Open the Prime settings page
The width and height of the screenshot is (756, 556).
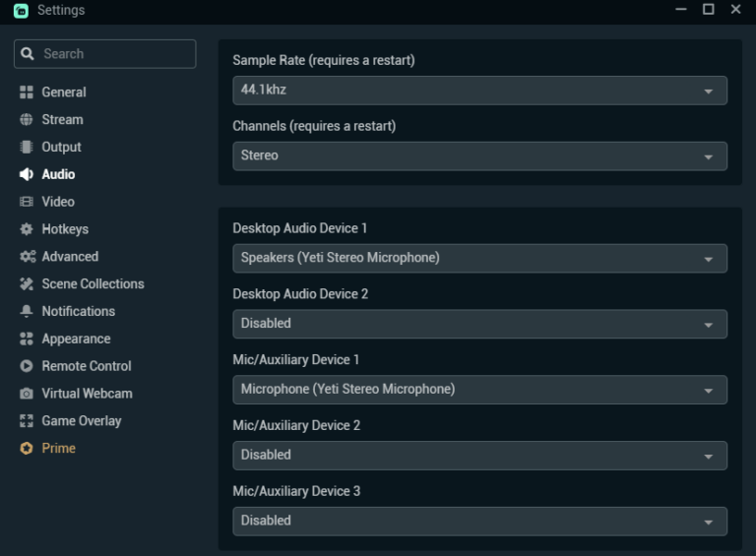pyautogui.click(x=58, y=449)
